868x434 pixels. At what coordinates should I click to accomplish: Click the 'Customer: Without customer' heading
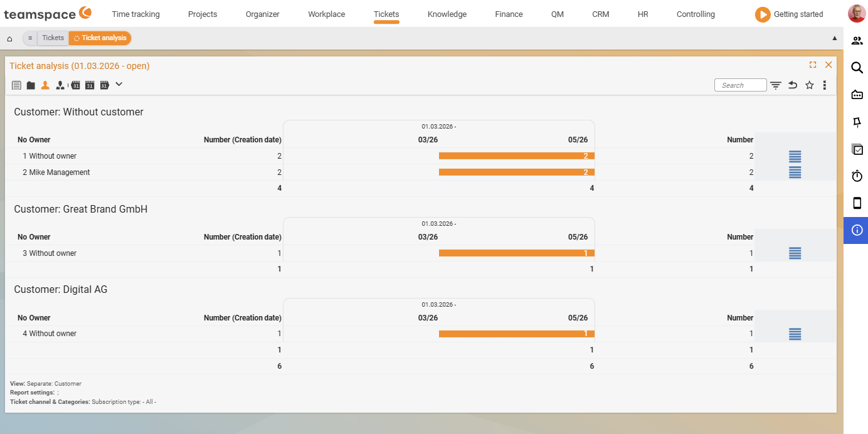(x=79, y=112)
